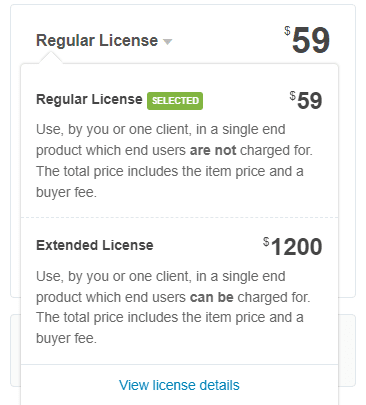Click 'buyer fee.' in the Extended License description
The image size is (366, 405).
pos(66,338)
